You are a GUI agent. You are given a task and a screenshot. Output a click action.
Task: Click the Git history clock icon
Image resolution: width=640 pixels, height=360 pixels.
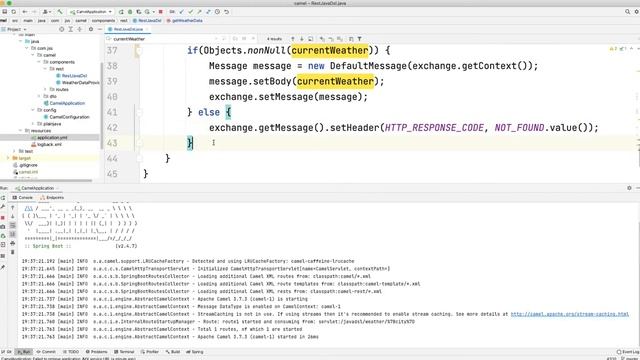coord(218,12)
